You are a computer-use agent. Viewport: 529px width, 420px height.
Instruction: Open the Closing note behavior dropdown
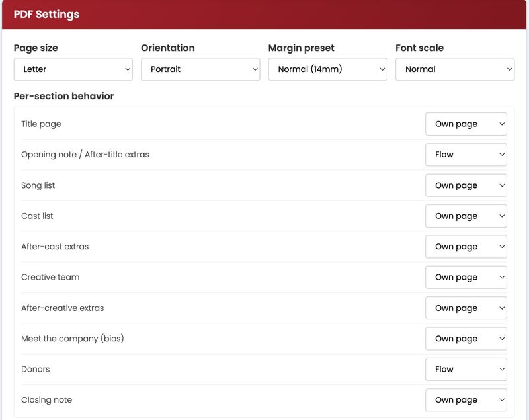[x=466, y=400]
